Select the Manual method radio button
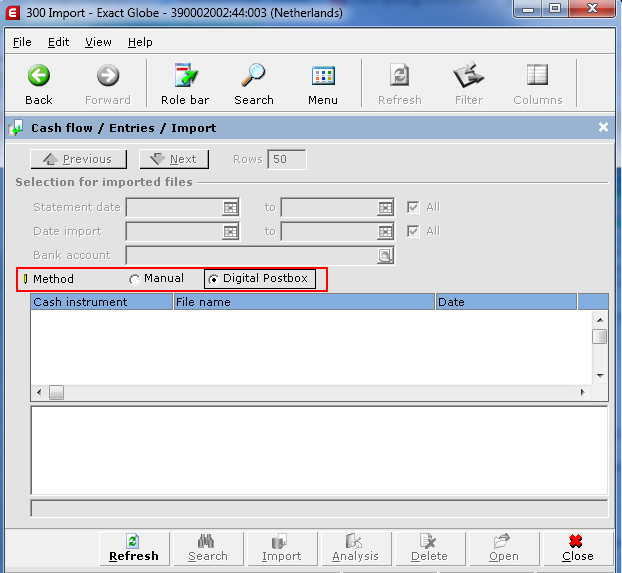 point(135,279)
